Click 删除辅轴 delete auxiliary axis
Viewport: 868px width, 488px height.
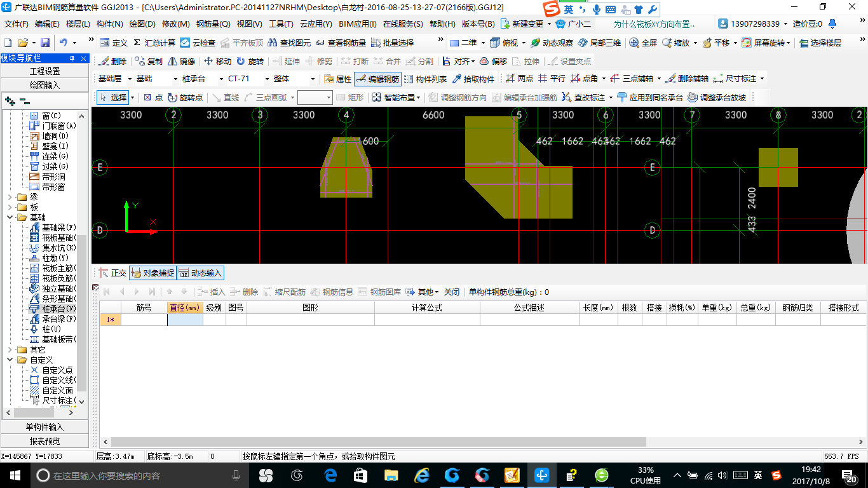(x=686, y=79)
